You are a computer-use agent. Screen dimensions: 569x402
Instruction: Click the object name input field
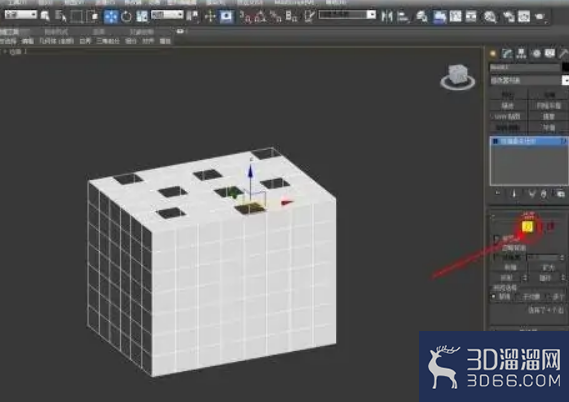point(525,67)
